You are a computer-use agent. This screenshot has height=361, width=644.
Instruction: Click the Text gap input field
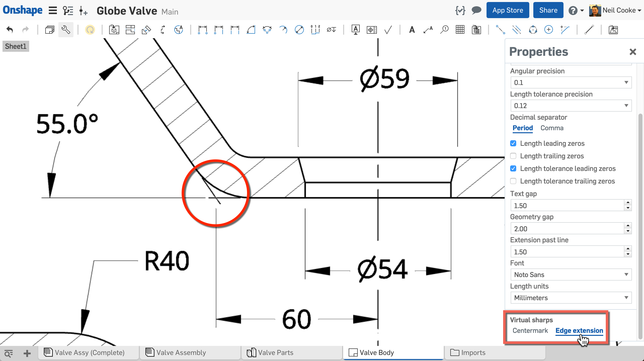pos(568,206)
